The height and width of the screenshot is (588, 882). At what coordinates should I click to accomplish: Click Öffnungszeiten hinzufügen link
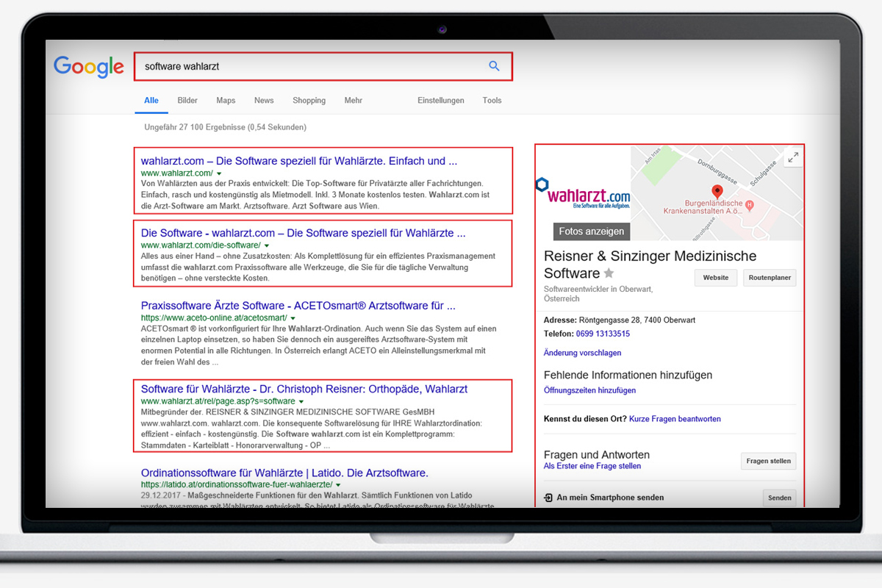590,390
